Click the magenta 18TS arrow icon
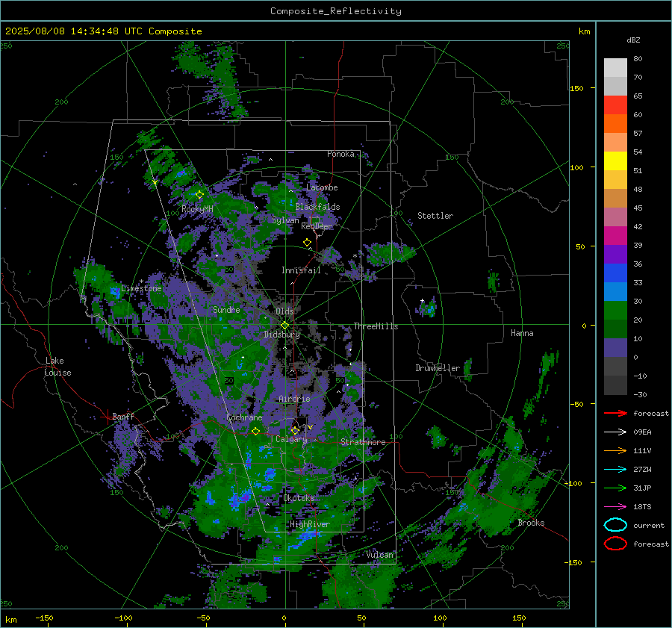 [615, 507]
